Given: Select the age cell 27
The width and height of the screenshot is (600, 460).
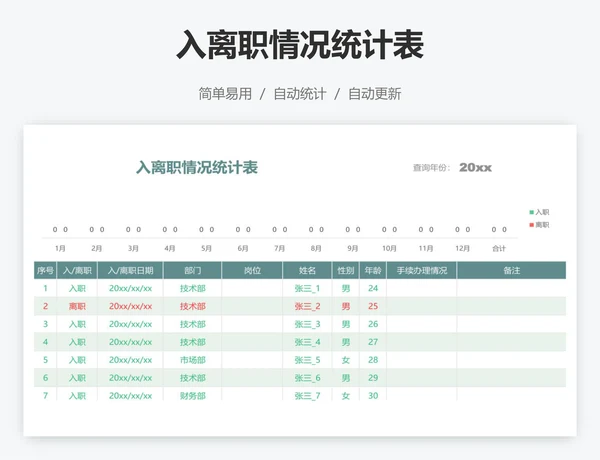Looking at the screenshot, I should (x=373, y=342).
